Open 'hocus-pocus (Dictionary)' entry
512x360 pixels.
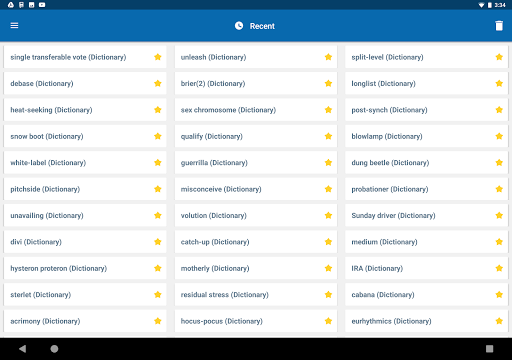256,321
